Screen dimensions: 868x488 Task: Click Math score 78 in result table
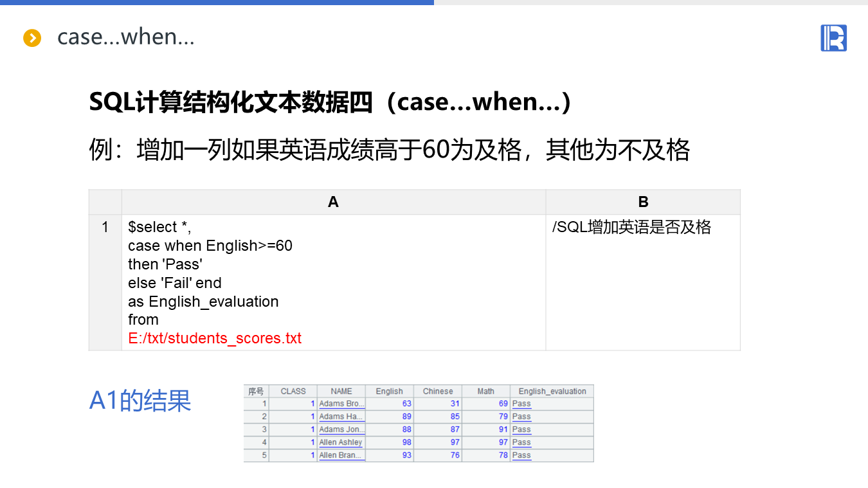pos(503,455)
